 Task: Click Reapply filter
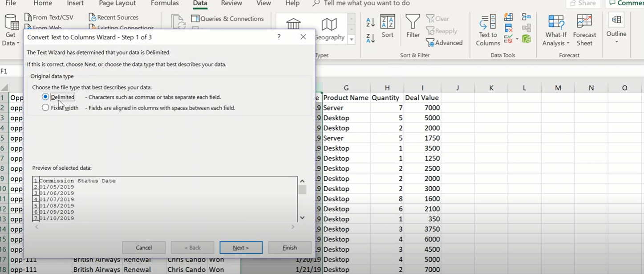click(441, 31)
